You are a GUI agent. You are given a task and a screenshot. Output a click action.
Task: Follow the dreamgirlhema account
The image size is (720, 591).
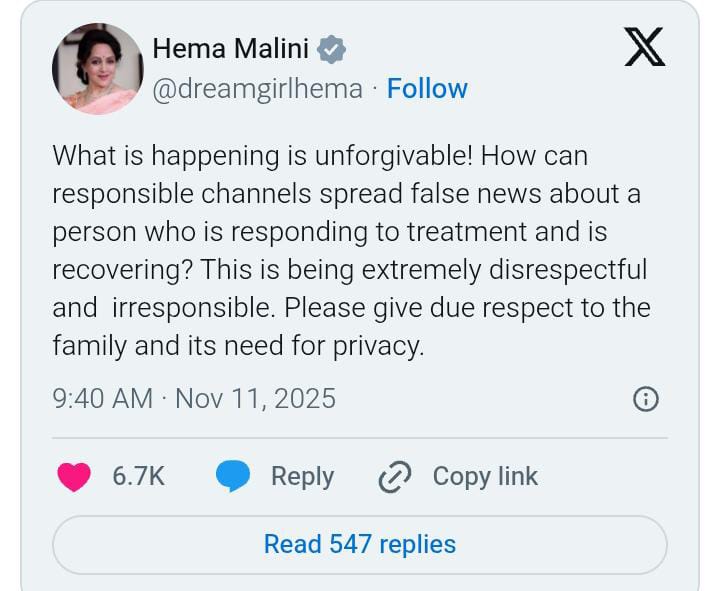427,89
